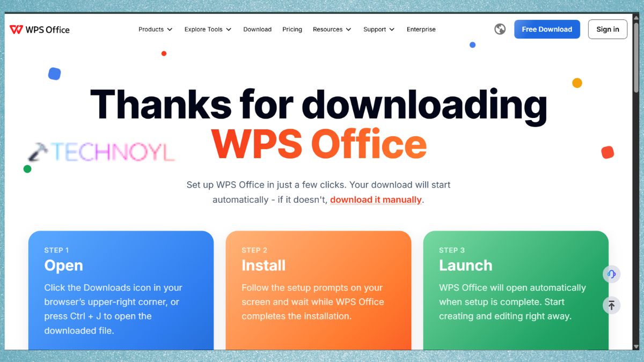Open the support headset chat icon
Image resolution: width=644 pixels, height=362 pixels.
pyautogui.click(x=611, y=274)
